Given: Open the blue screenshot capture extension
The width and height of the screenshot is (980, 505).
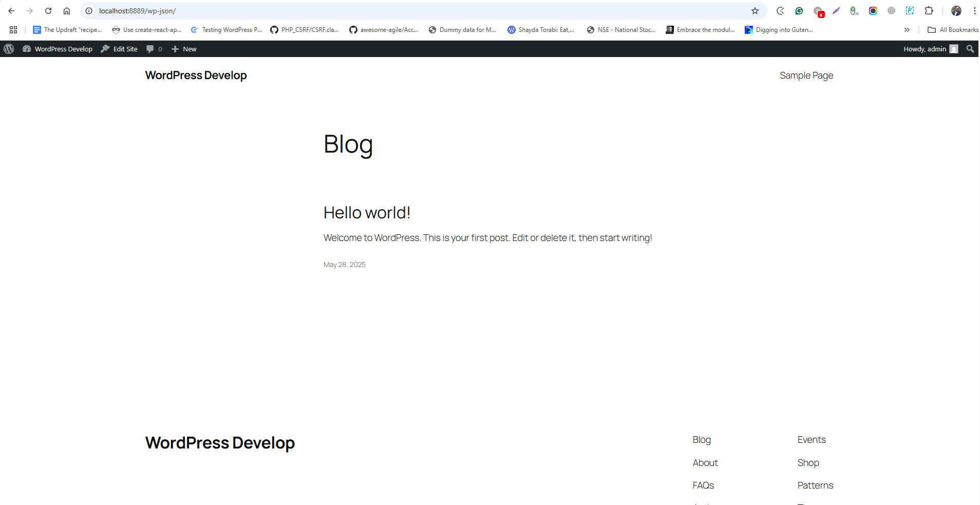Looking at the screenshot, I should click(910, 11).
